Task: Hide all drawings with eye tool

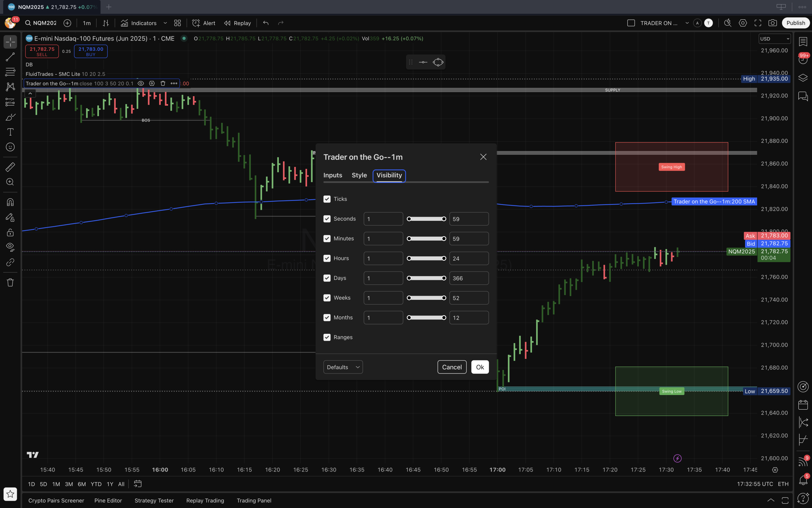Action: point(10,247)
